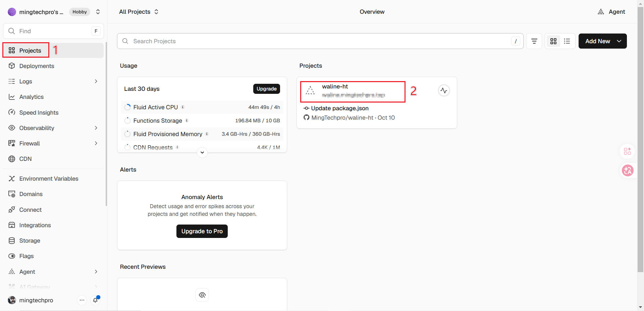Screen dimensions: 644x311
Task: Expand the usage list chevron
Action: coord(202,152)
